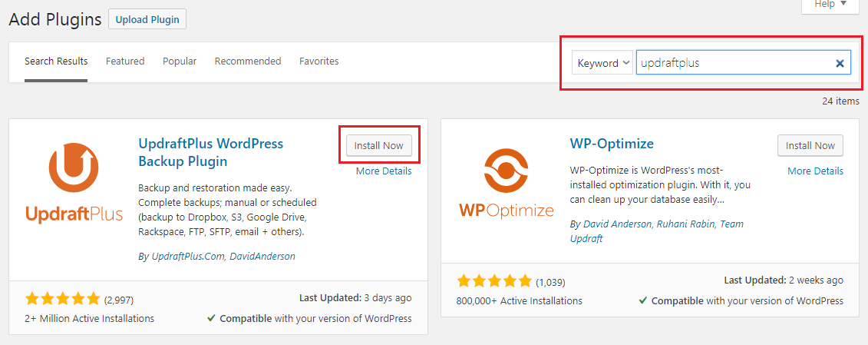
Task: Click the Add Plugins page heading
Action: pyautogui.click(x=55, y=19)
